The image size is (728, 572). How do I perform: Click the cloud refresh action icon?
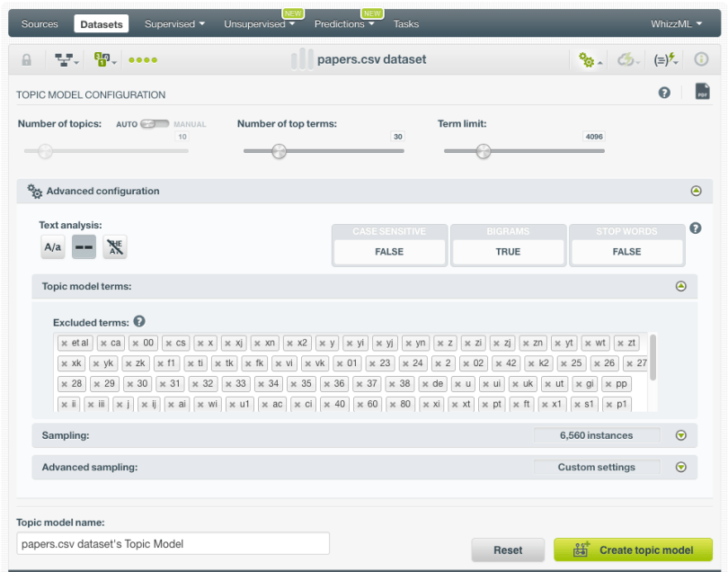pos(628,60)
